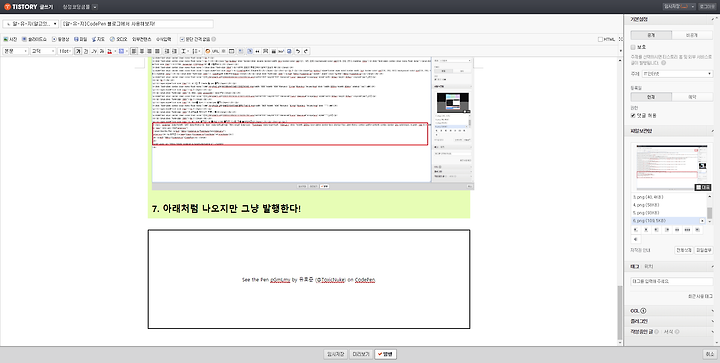Click the outdent toolbar icon
This screenshot has width=720, height=363.
[x=167, y=51]
